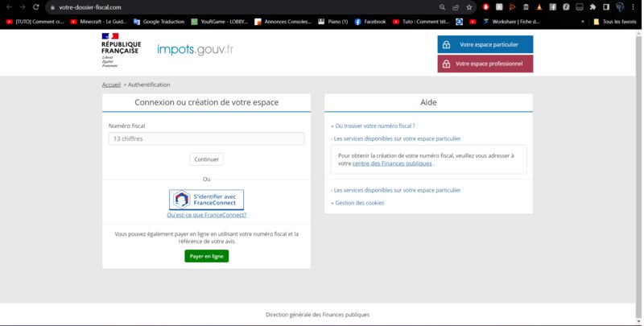The width and height of the screenshot is (644, 326).
Task: Click the Numéro fiscal 13 chiffres field
Action: 207,138
